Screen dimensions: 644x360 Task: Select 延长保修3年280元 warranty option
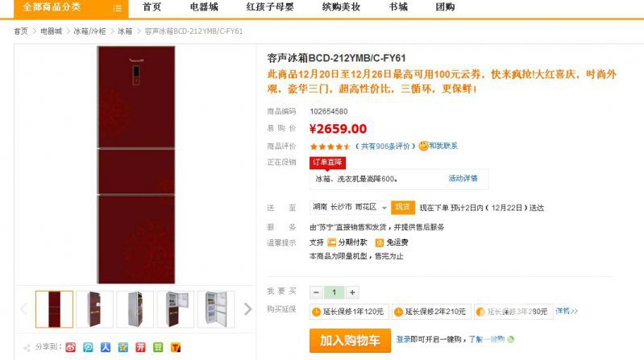pos(513,312)
